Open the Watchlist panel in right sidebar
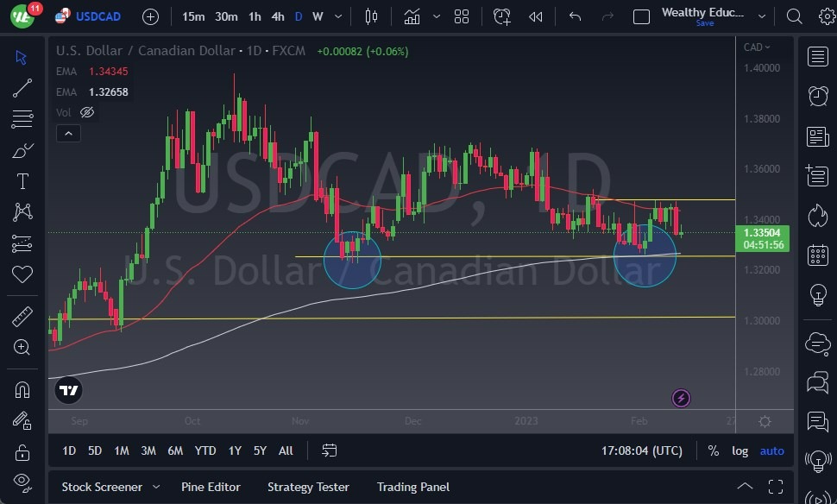 [817, 56]
